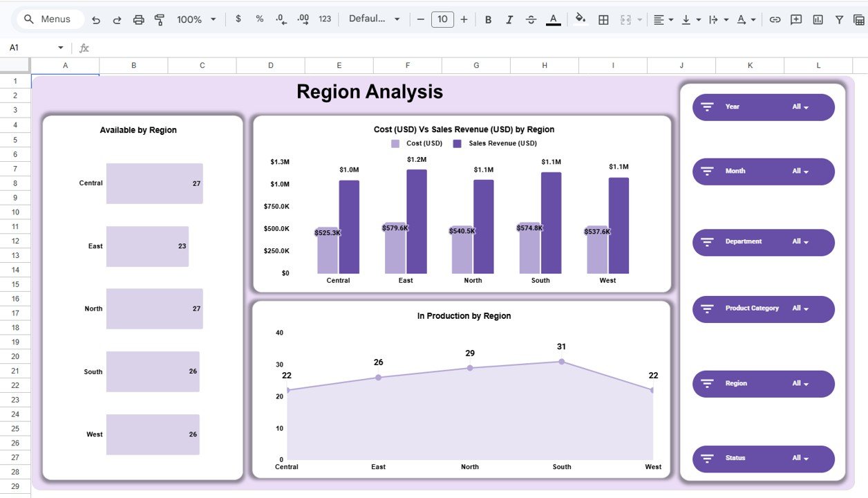Open the zoom level dropdown
This screenshot has height=498, width=868.
(x=196, y=19)
